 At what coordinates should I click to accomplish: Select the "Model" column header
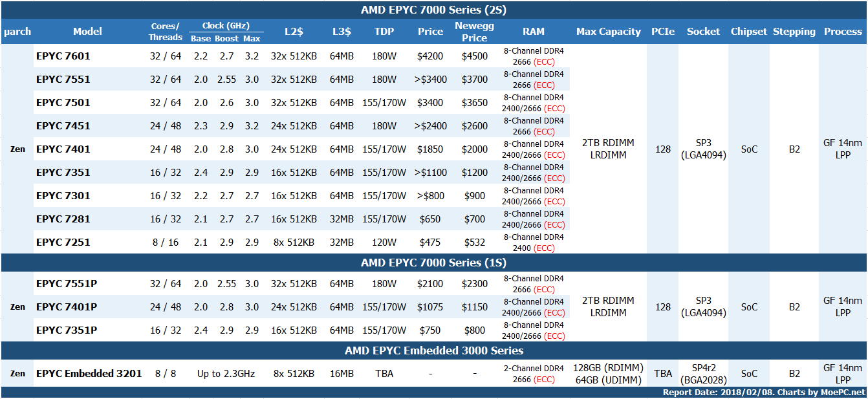pos(87,32)
